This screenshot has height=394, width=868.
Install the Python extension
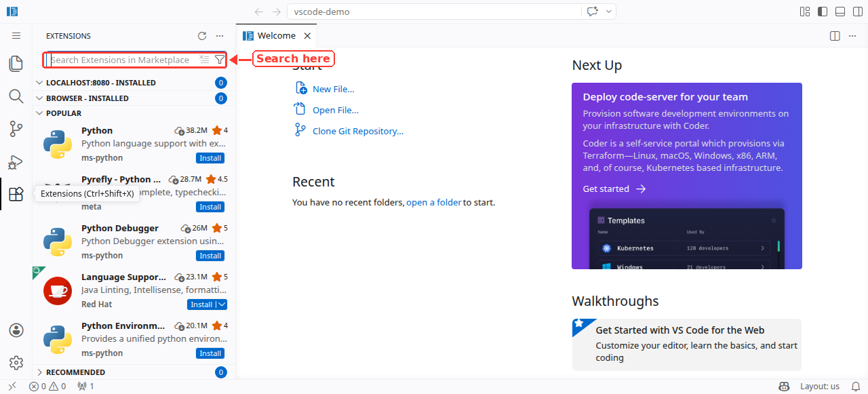[210, 158]
